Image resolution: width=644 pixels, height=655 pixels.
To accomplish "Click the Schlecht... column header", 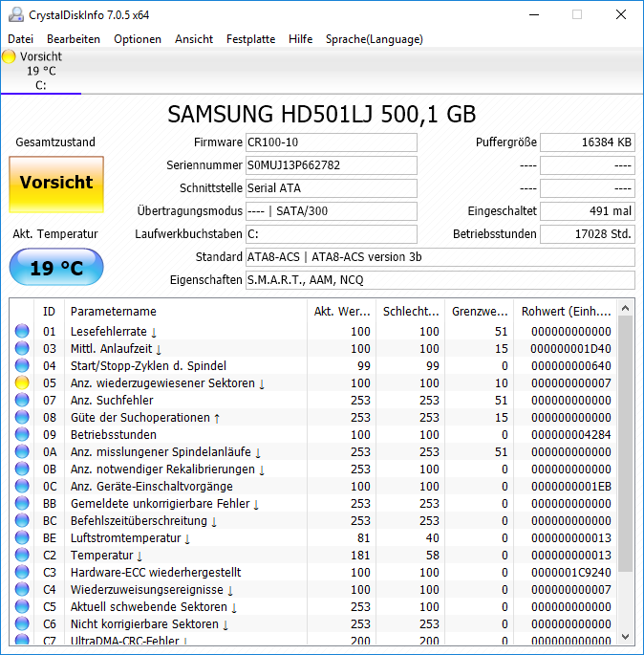I will 410,311.
